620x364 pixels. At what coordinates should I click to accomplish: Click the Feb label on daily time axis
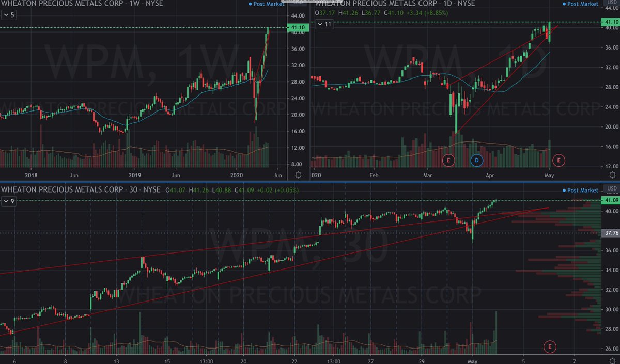click(374, 175)
